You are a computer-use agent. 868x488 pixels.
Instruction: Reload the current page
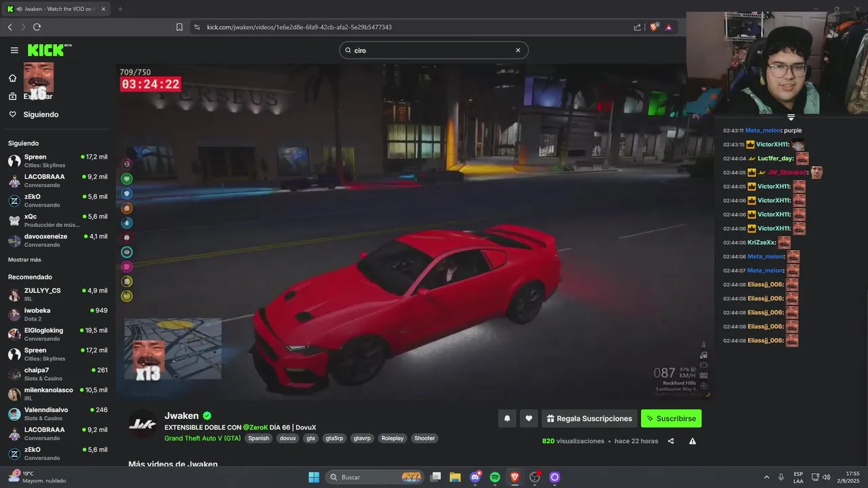point(37,27)
